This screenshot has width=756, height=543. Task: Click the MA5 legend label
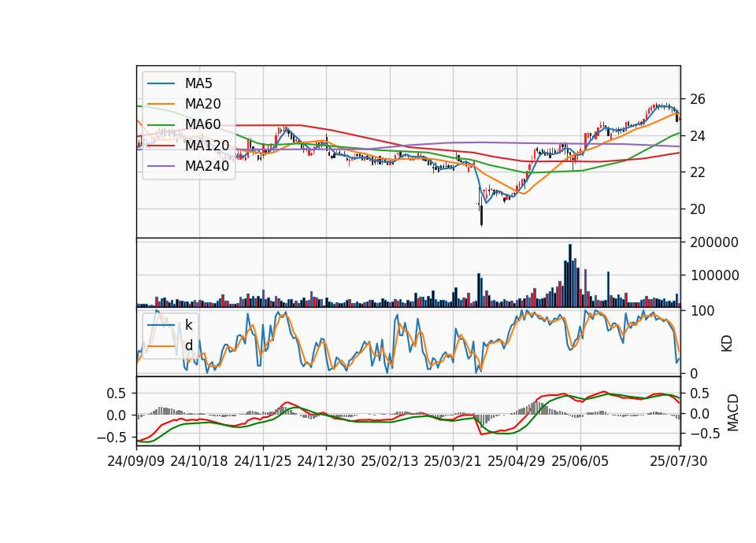coord(198,83)
